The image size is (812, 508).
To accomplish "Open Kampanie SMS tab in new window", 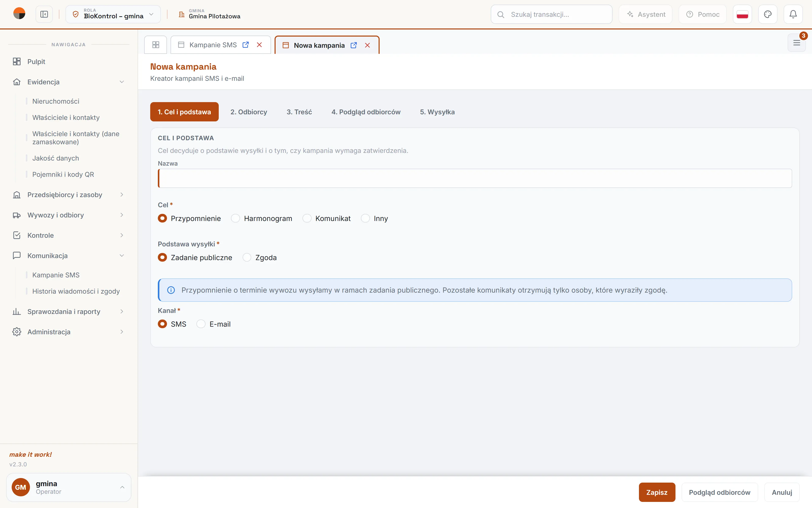I will click(x=246, y=45).
